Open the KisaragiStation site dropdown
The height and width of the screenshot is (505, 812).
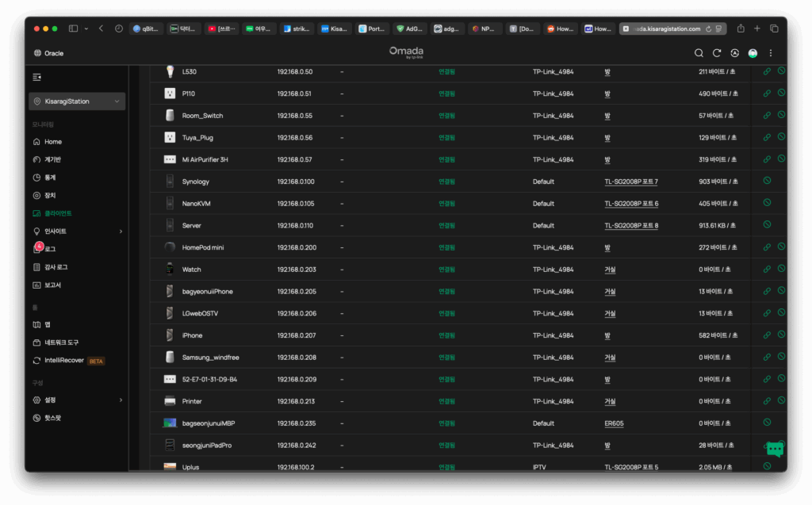[77, 101]
